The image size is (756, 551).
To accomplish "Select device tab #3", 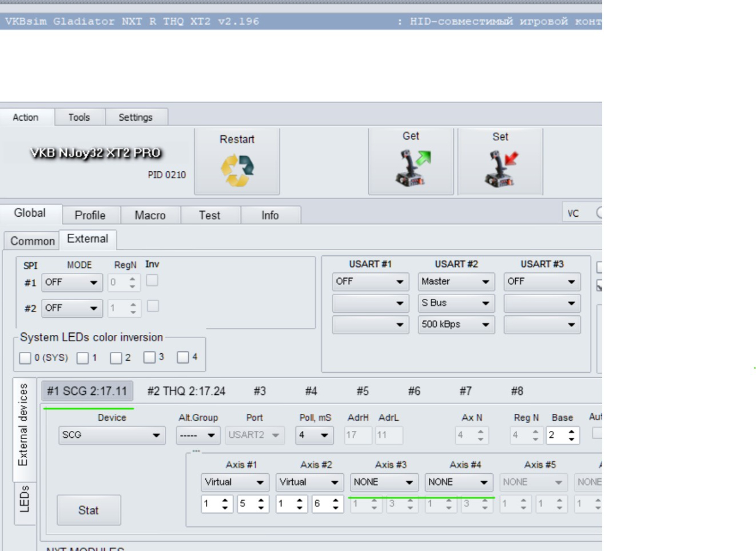I will point(260,391).
